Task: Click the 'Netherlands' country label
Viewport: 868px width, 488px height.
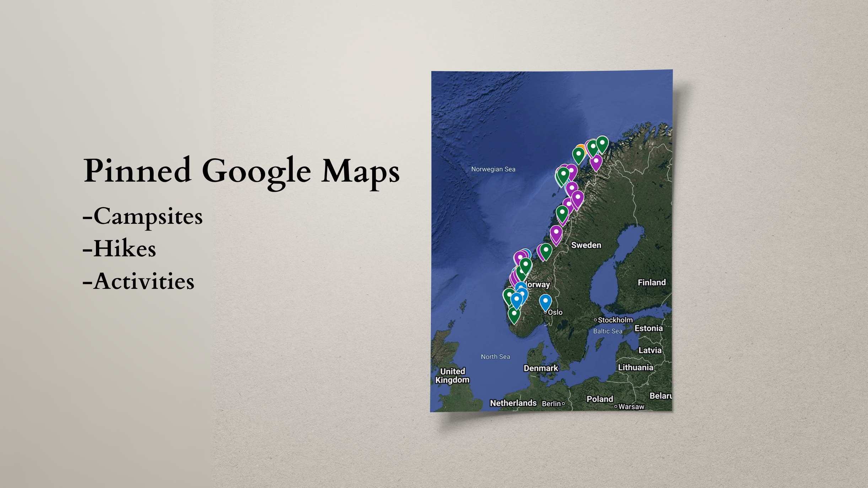Action: coord(513,403)
